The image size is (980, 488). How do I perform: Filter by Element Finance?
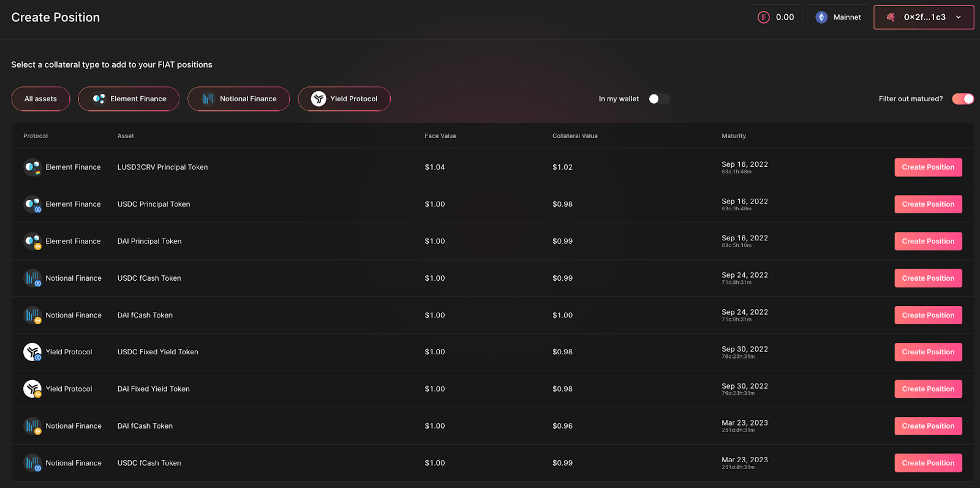[x=129, y=99]
